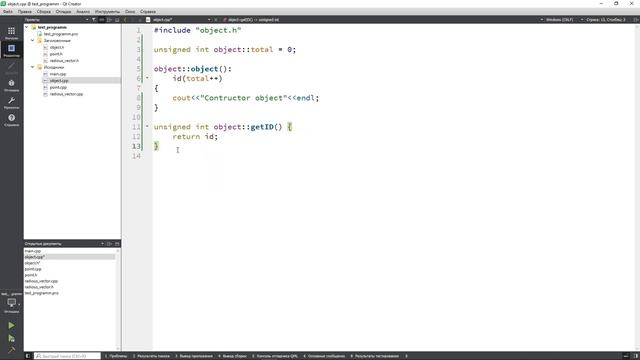The height and width of the screenshot is (360, 640).
Task: Switch to point.cpp in Open Documents
Action: [33, 269]
